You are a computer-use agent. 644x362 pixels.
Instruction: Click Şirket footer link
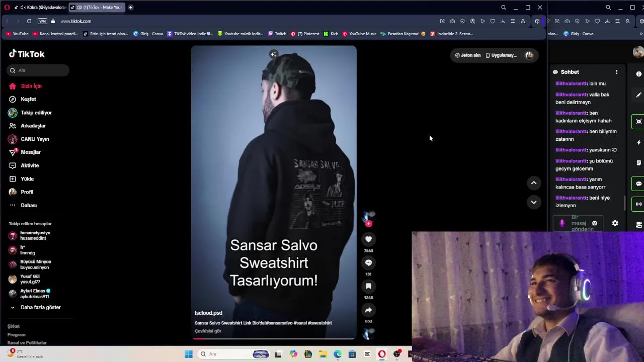(x=14, y=326)
